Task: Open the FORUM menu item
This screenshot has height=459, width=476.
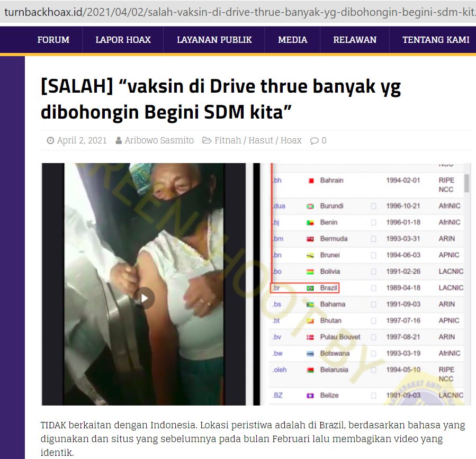Action: 53,40
